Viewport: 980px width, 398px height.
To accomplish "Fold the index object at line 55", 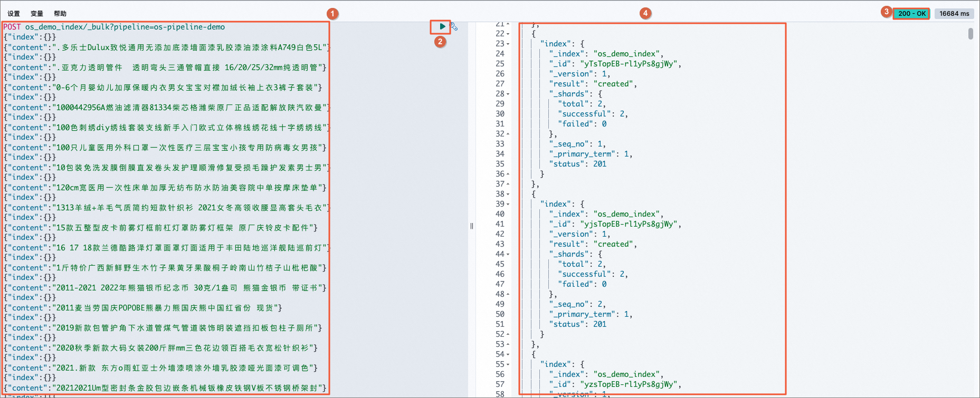I will 508,364.
